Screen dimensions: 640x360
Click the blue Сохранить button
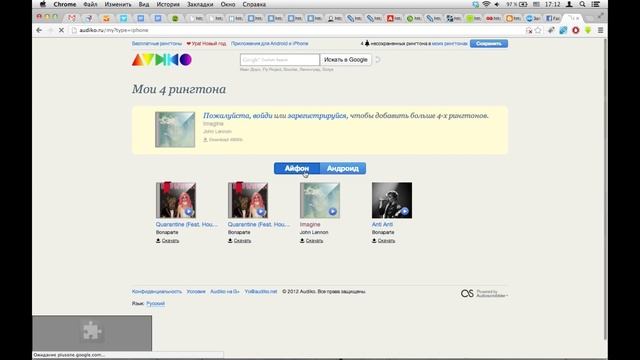489,43
